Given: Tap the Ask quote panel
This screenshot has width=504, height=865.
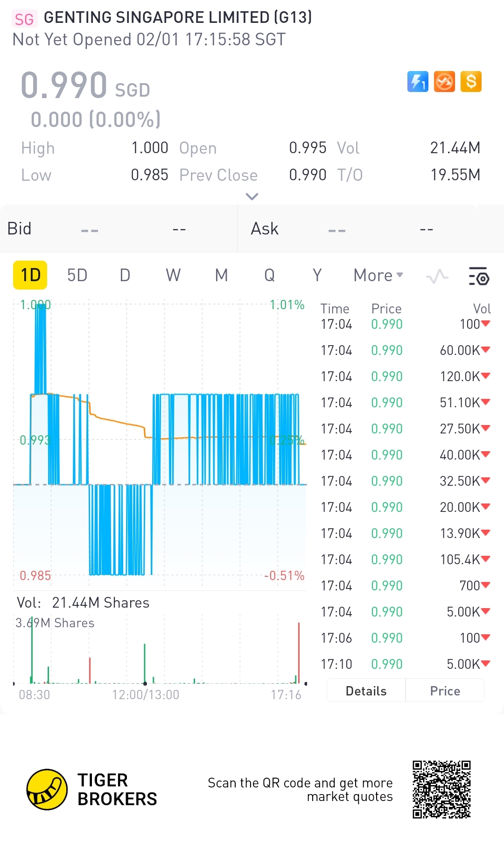Looking at the screenshot, I should click(371, 229).
